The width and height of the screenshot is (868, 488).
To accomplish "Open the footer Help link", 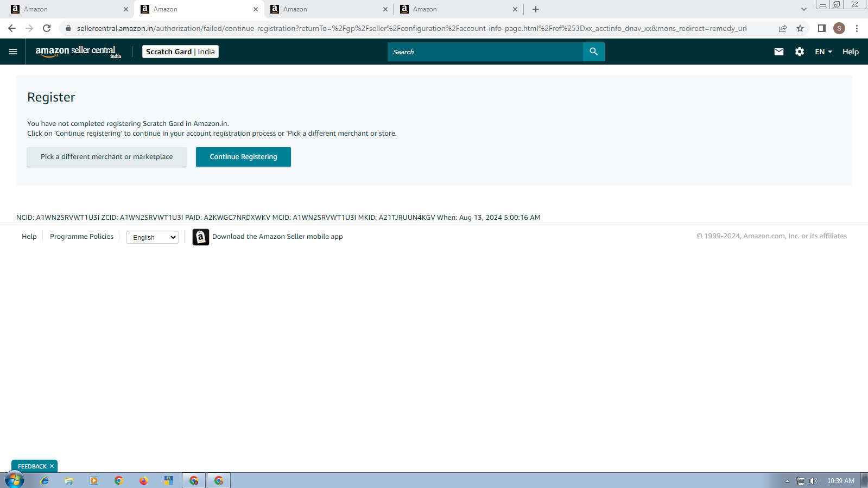I will tap(29, 237).
